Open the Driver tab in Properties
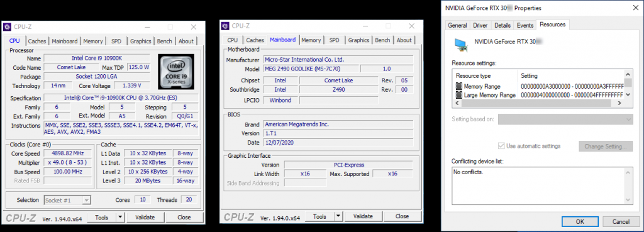 pyautogui.click(x=480, y=25)
